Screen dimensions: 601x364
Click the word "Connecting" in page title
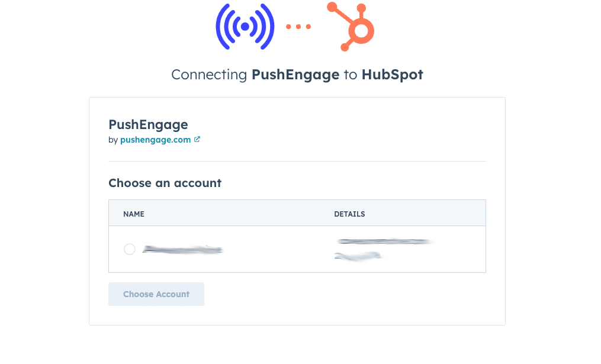[x=209, y=75]
